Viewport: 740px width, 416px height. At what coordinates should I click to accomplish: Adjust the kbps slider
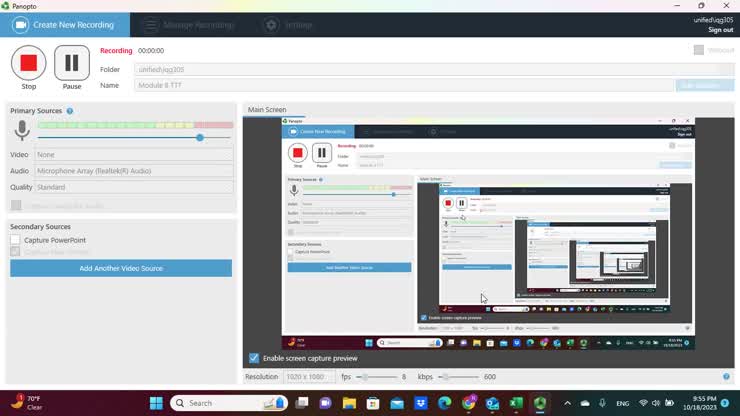click(446, 377)
